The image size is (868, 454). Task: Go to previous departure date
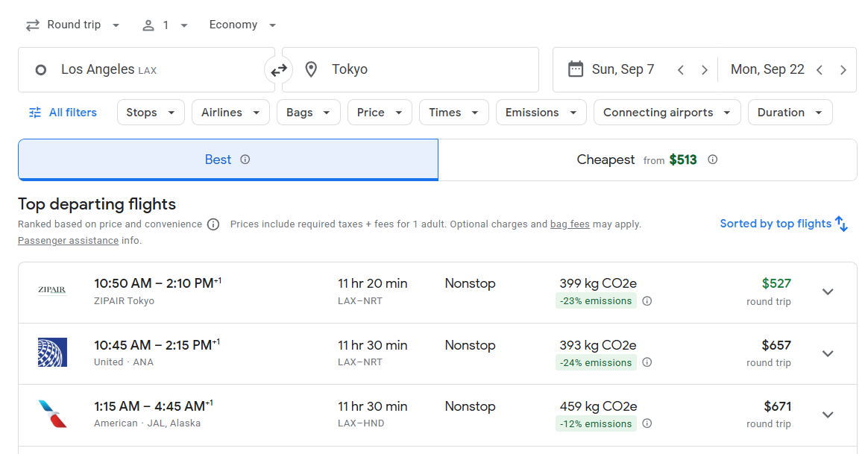click(x=681, y=70)
